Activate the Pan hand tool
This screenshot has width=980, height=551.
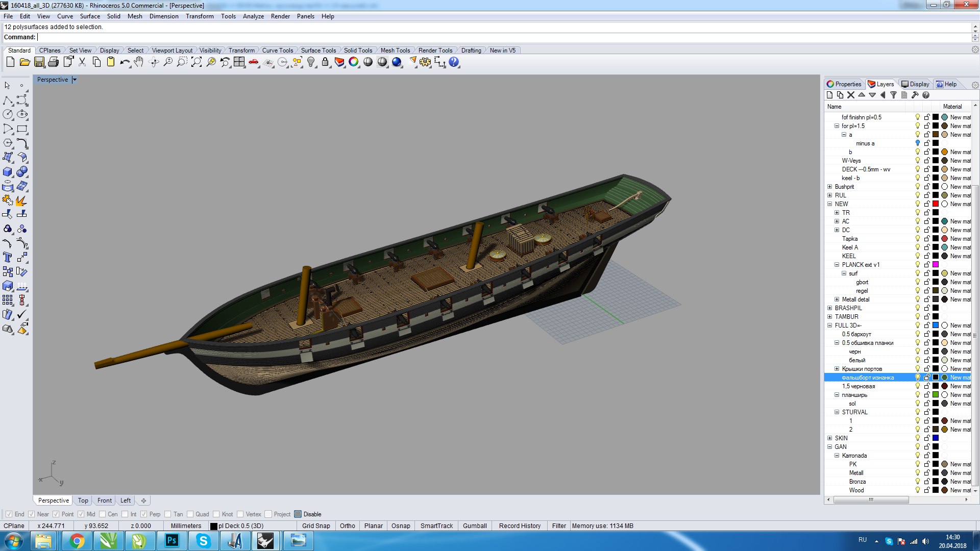coord(139,62)
